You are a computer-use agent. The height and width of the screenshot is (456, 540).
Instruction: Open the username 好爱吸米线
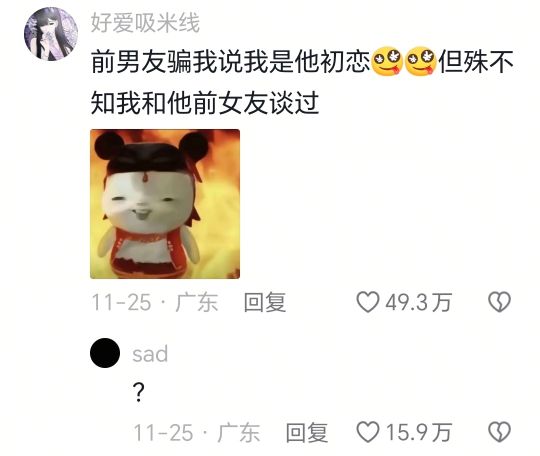(145, 23)
